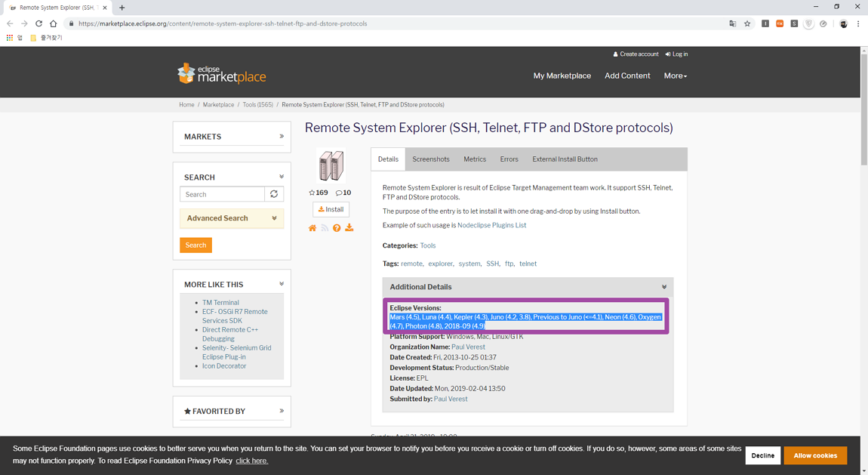Click the shield extension icon

pyautogui.click(x=809, y=24)
